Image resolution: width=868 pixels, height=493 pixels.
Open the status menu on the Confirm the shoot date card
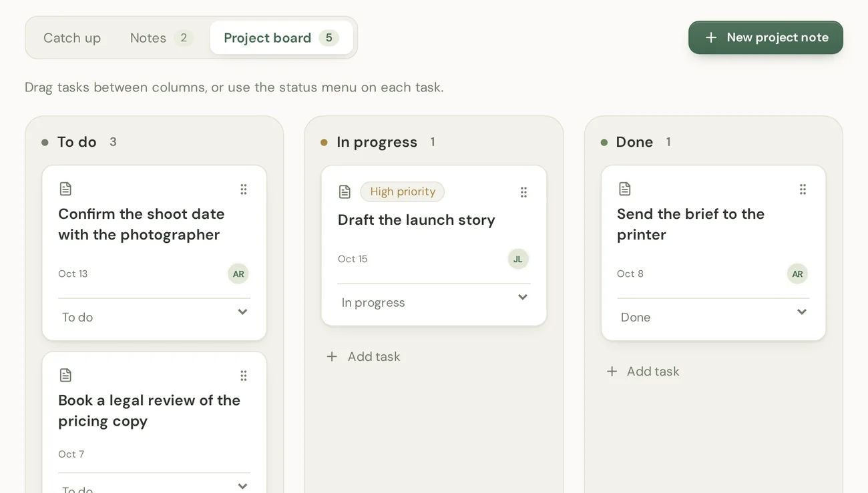coord(154,316)
